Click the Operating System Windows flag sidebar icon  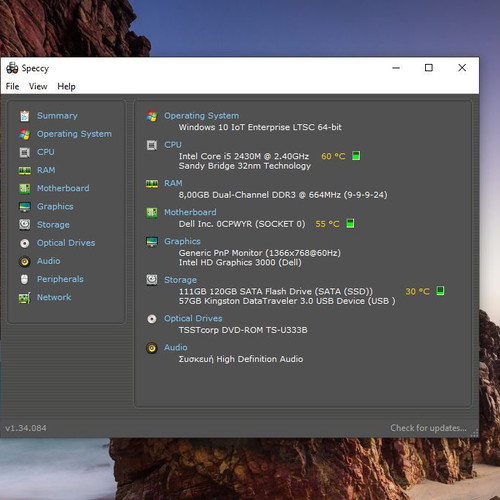pos(24,134)
